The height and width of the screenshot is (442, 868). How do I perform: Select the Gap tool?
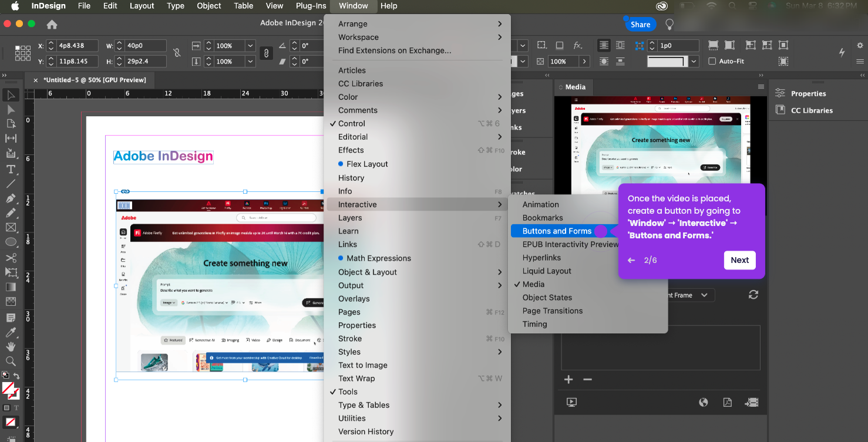tap(11, 139)
